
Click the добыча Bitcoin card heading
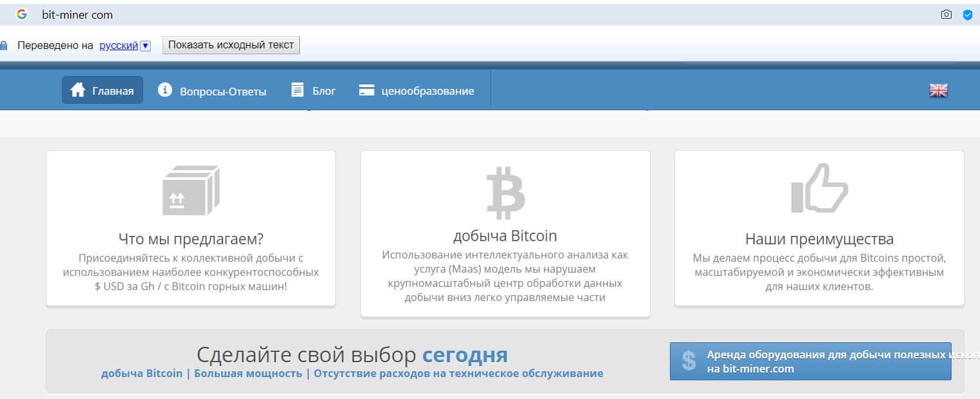point(505,235)
